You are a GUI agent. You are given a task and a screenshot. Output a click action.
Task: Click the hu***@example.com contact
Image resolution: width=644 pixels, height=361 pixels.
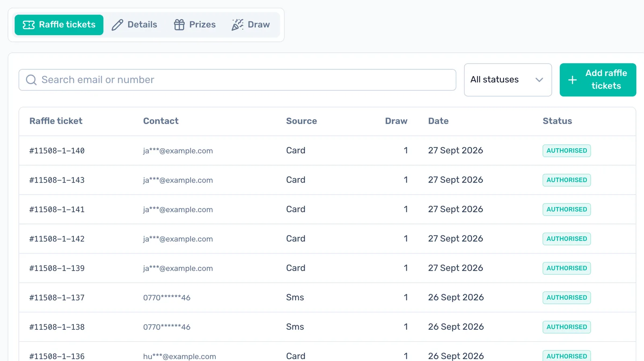coord(180,357)
